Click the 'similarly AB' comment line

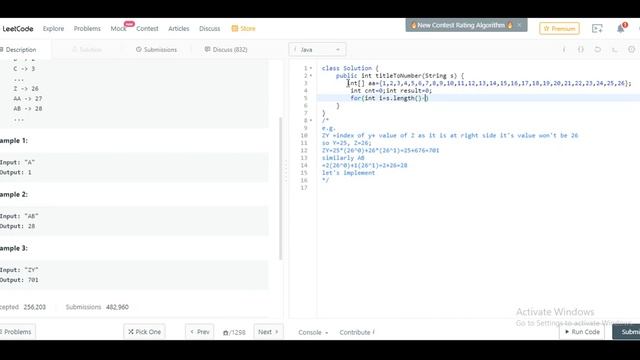point(343,158)
